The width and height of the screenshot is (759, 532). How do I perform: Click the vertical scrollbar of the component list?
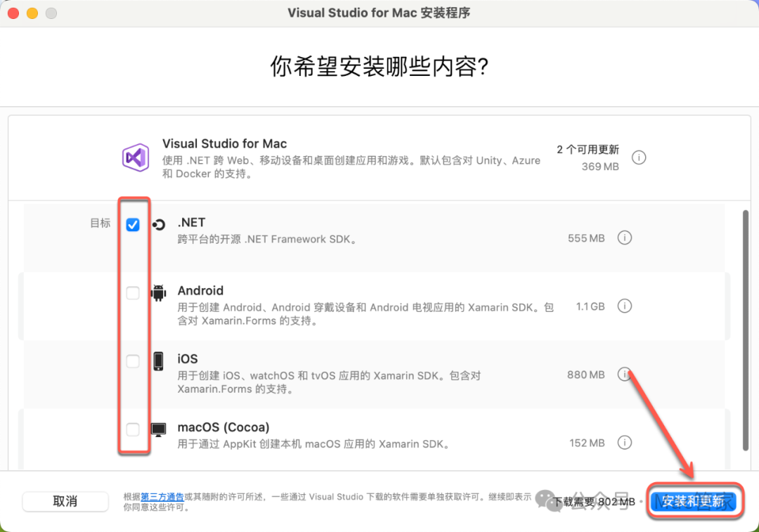[746, 330]
